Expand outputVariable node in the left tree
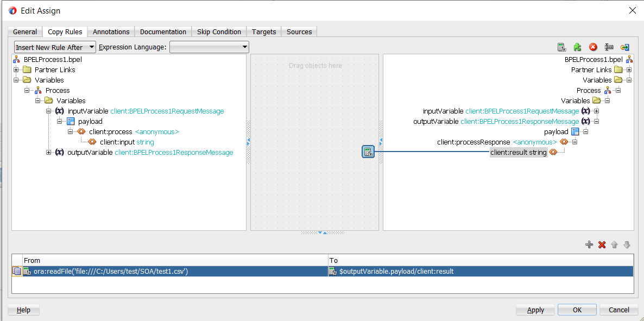Image resolution: width=644 pixels, height=321 pixels. [49, 153]
